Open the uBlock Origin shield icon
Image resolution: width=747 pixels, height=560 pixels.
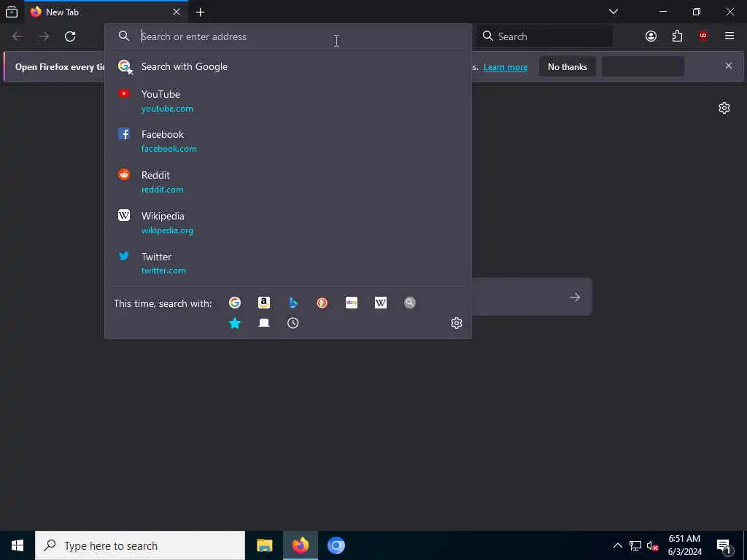click(703, 36)
